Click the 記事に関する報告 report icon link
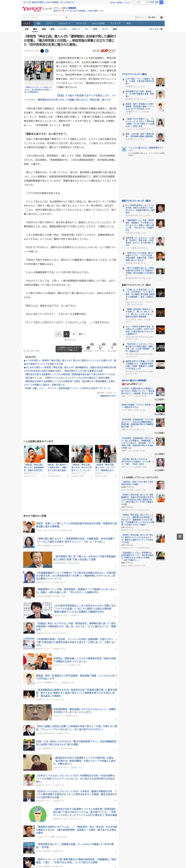This screenshot has width=186, height=868. [32, 351]
